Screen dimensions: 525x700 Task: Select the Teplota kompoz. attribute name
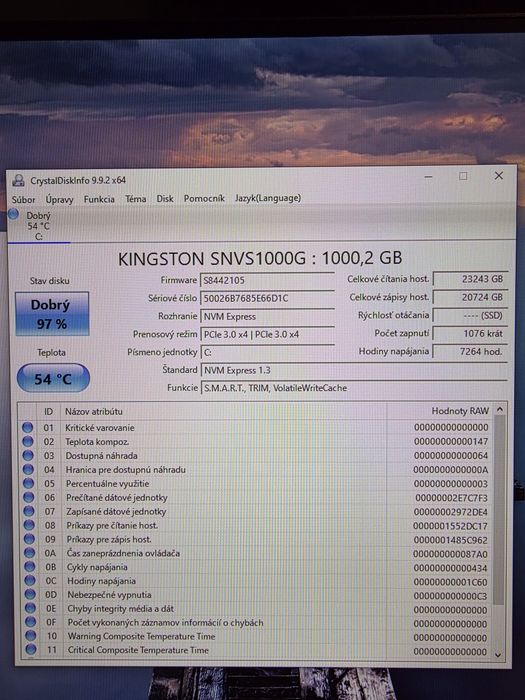coord(97,442)
